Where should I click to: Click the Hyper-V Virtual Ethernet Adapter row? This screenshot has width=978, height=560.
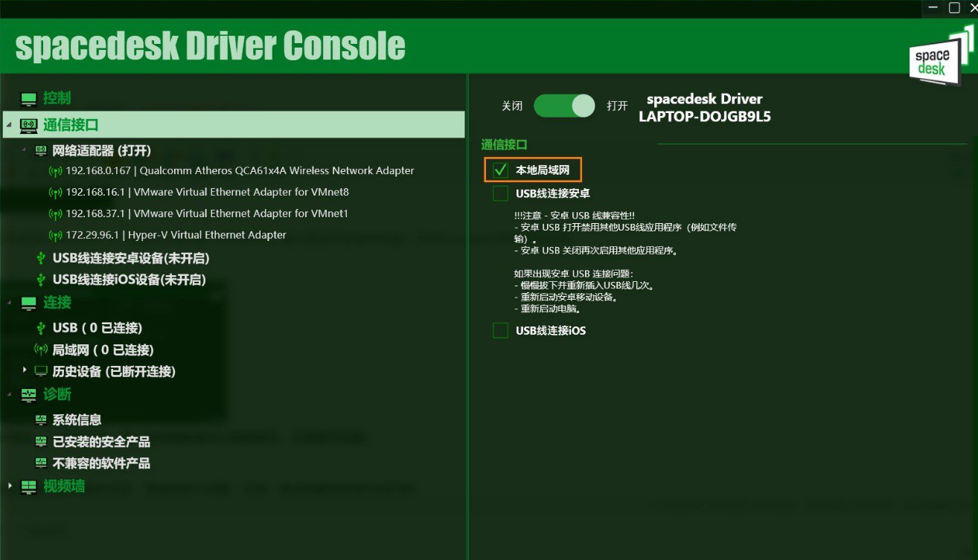click(x=176, y=236)
